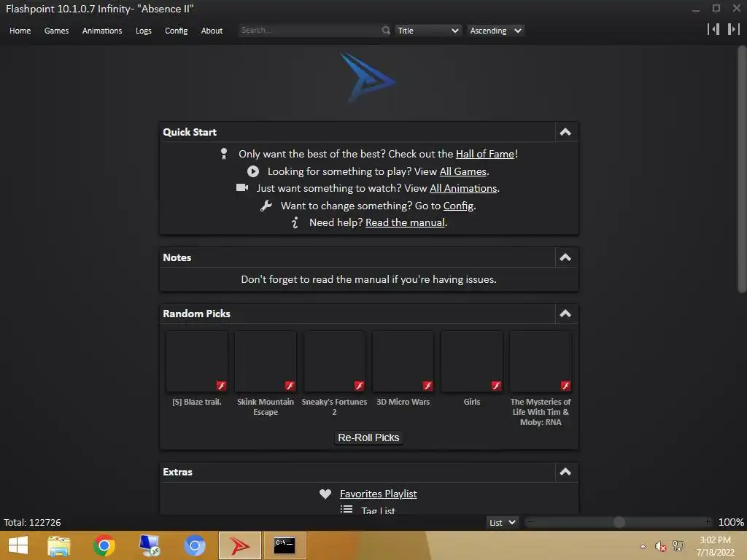
Task: Click the camera icon beside All Animations
Action: (x=242, y=187)
